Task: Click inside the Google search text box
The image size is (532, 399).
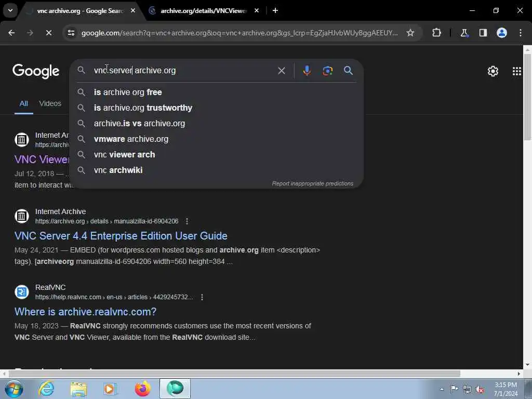Action: (x=183, y=70)
